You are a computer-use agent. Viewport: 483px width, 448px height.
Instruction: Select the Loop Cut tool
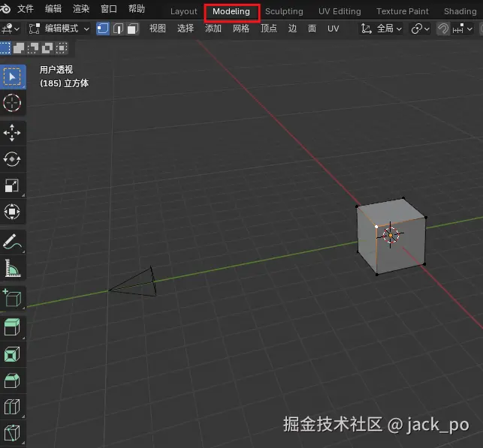pyautogui.click(x=12, y=407)
